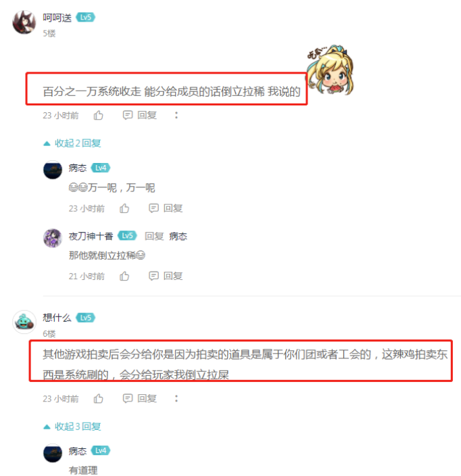Open 呵呵送's profile avatar
This screenshot has height=476, width=461.
click(24, 22)
